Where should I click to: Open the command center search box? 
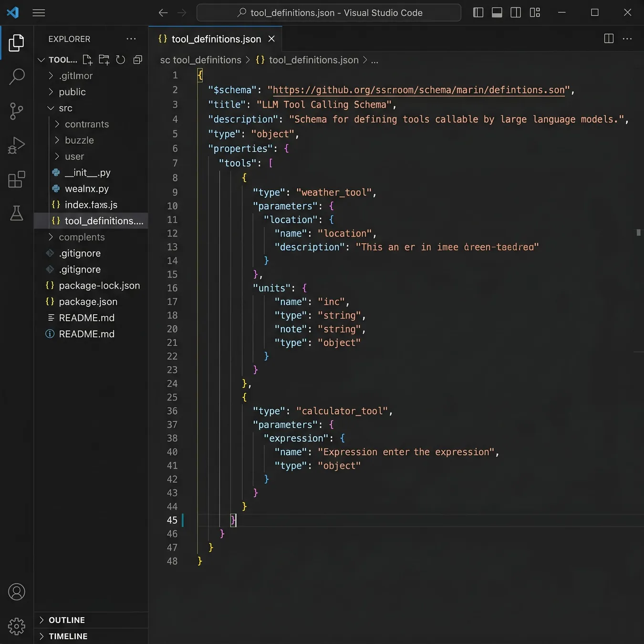(x=329, y=13)
